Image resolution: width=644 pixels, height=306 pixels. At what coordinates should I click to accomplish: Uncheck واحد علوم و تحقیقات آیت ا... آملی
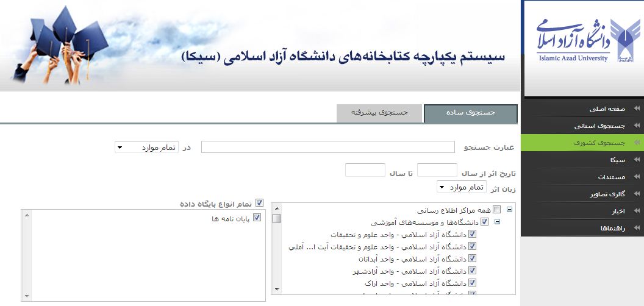coord(472,246)
